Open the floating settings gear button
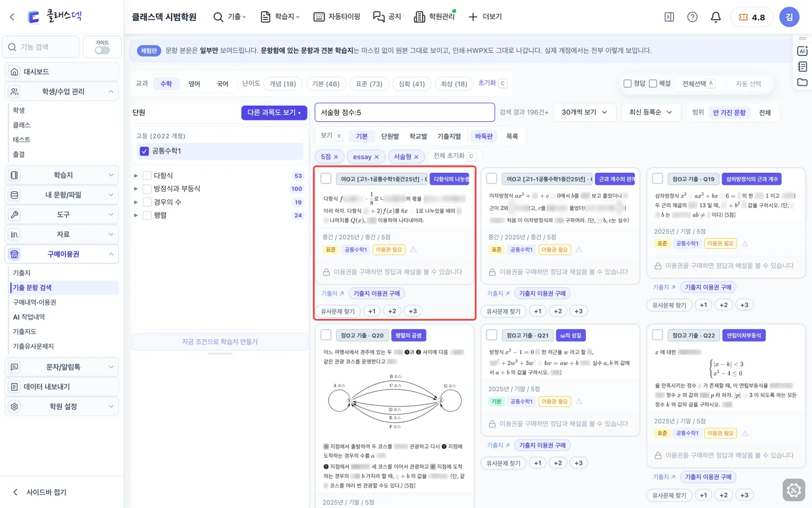The width and height of the screenshot is (812, 508). [794, 490]
